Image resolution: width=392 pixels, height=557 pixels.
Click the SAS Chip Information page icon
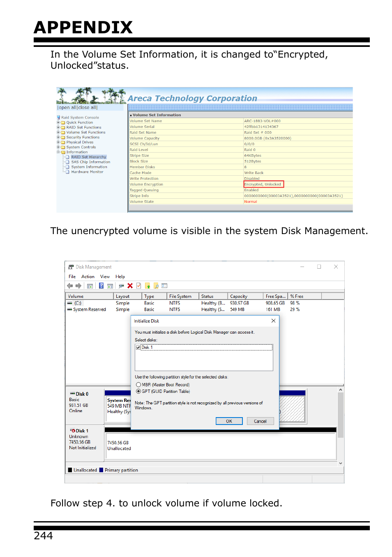click(68, 162)
